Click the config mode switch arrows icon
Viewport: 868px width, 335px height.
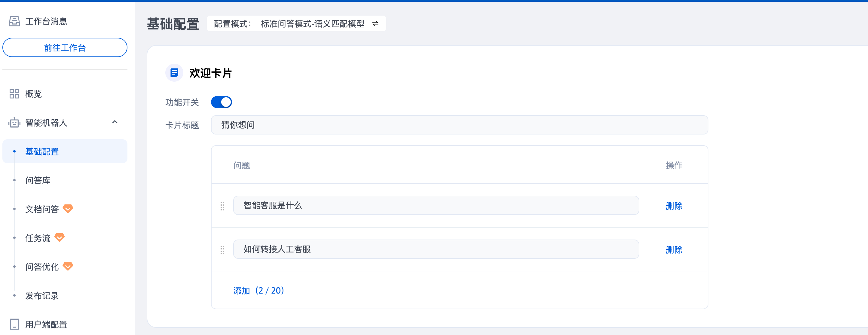[x=375, y=24]
